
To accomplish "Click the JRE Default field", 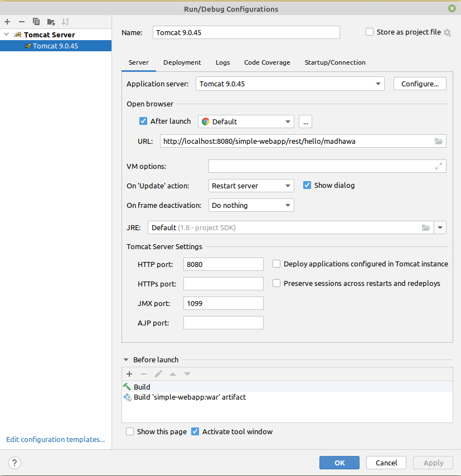I will tap(290, 227).
